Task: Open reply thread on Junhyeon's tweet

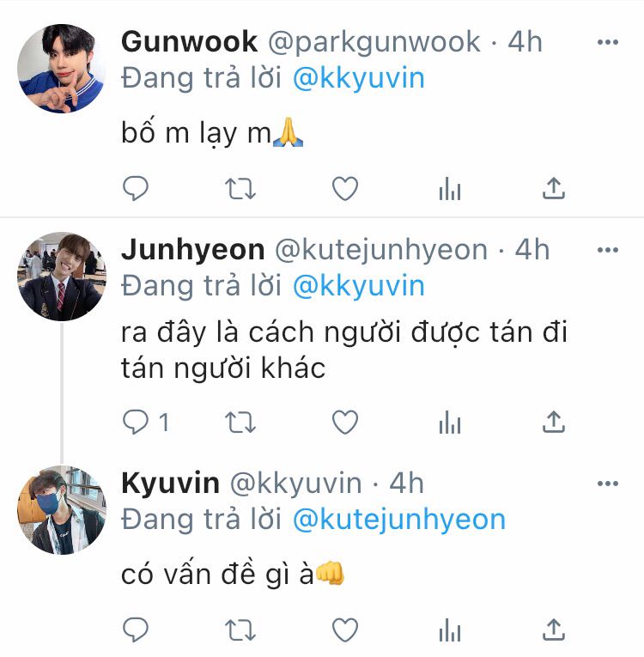Action: pyautogui.click(x=145, y=422)
